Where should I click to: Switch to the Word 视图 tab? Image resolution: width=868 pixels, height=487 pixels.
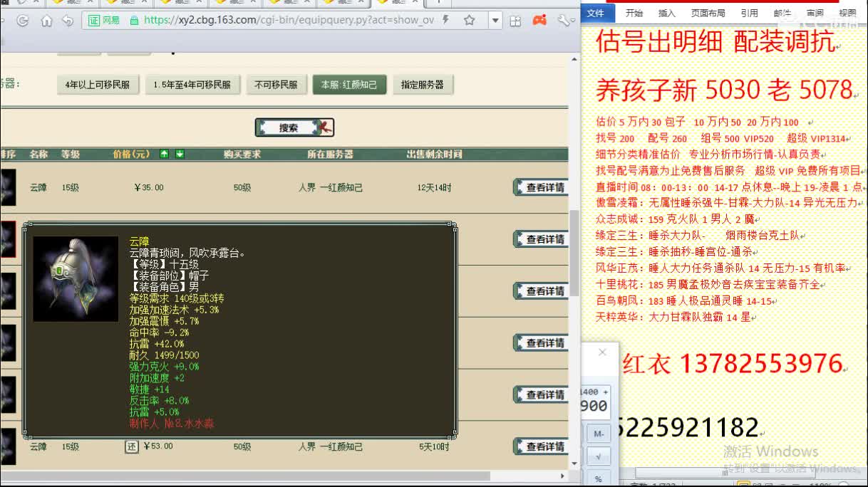point(847,13)
